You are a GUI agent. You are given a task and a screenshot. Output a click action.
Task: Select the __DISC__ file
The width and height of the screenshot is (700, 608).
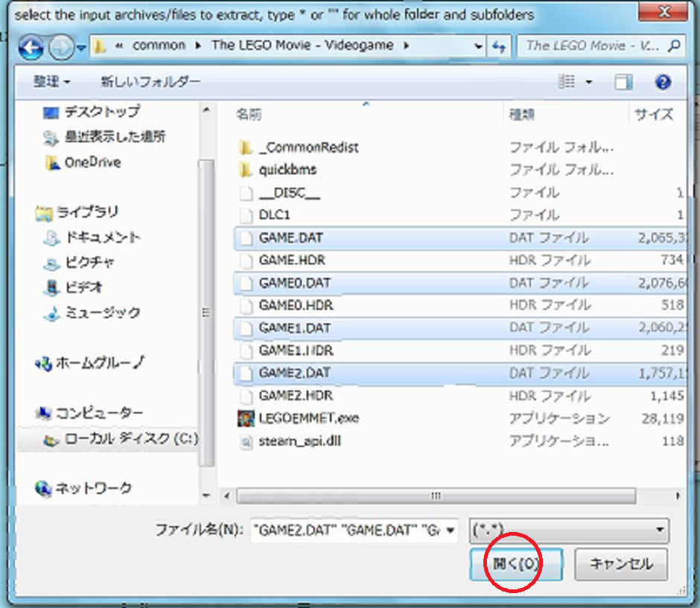(x=289, y=192)
